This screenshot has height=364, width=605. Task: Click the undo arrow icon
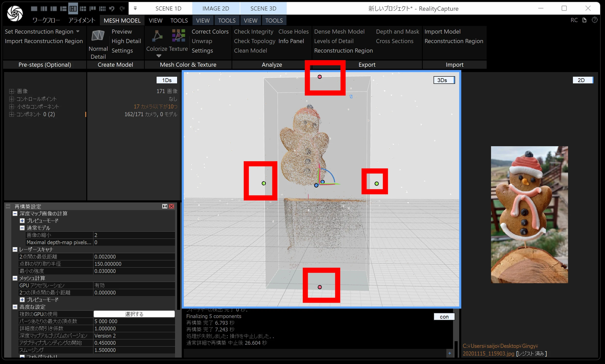click(x=112, y=9)
